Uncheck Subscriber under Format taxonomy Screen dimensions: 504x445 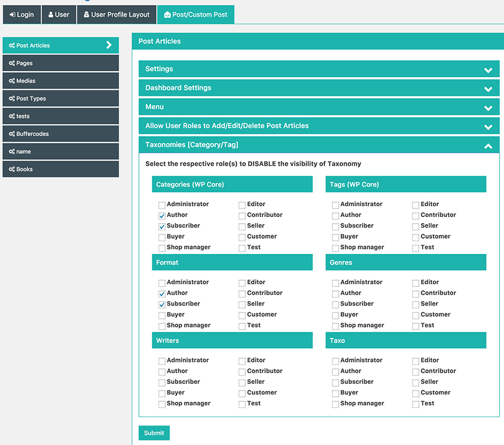pos(162,305)
